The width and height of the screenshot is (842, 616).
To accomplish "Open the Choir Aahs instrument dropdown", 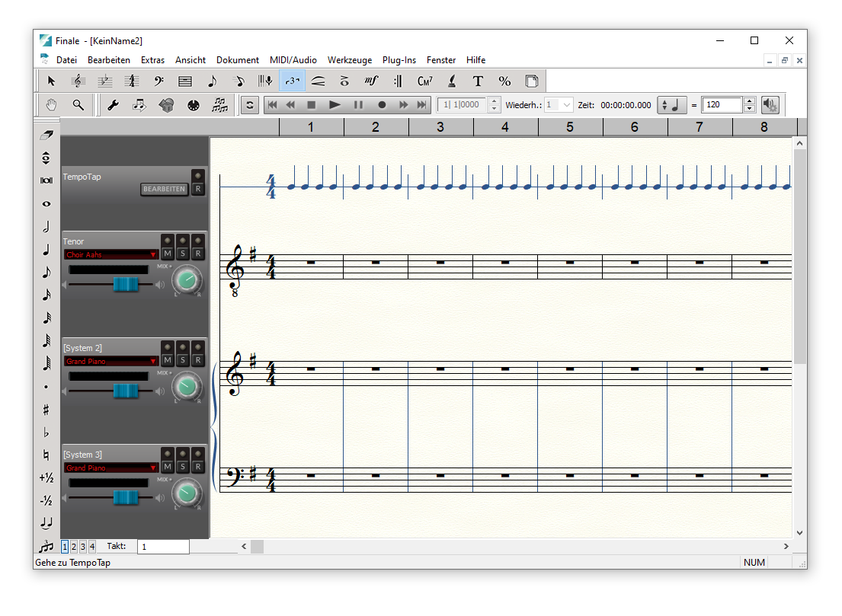I will tap(110, 254).
